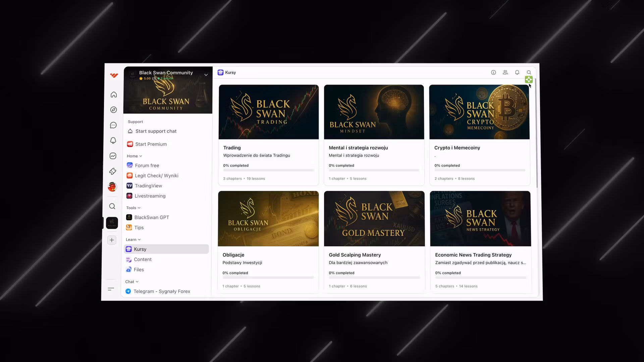644x362 pixels.
Task: Click the left rail notification bell
Action: tap(113, 140)
